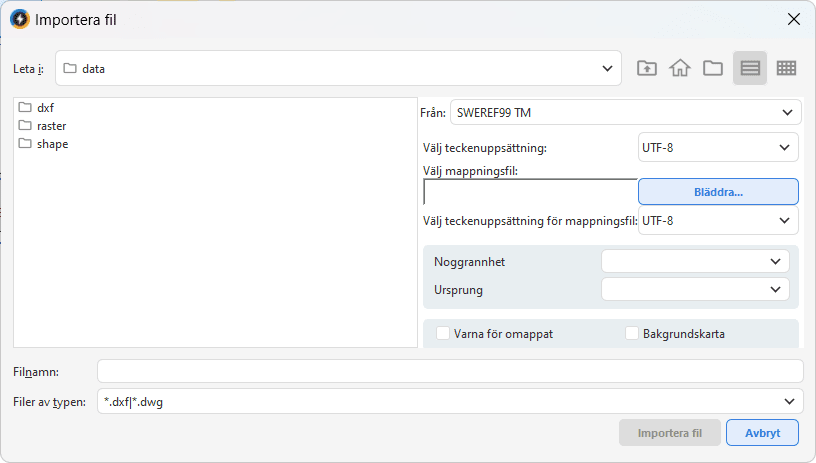Open the Ursprung dropdown
This screenshot has height=463, width=816.
(695, 289)
